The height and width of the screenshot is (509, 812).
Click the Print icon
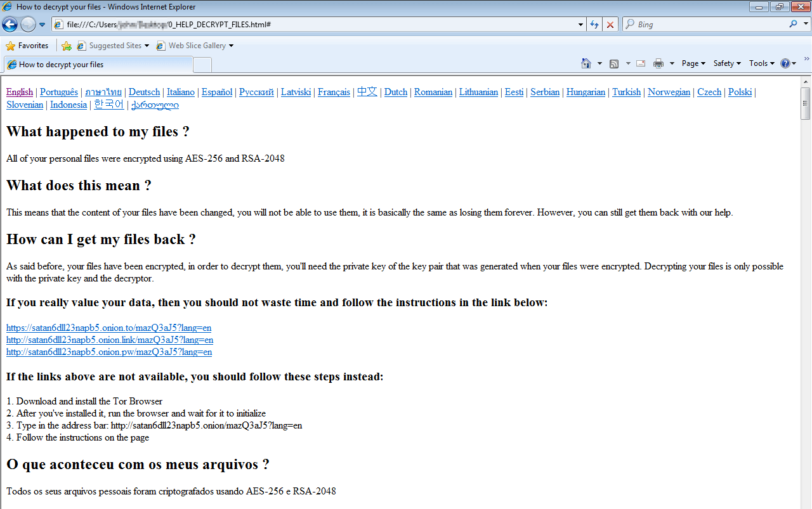pyautogui.click(x=658, y=63)
